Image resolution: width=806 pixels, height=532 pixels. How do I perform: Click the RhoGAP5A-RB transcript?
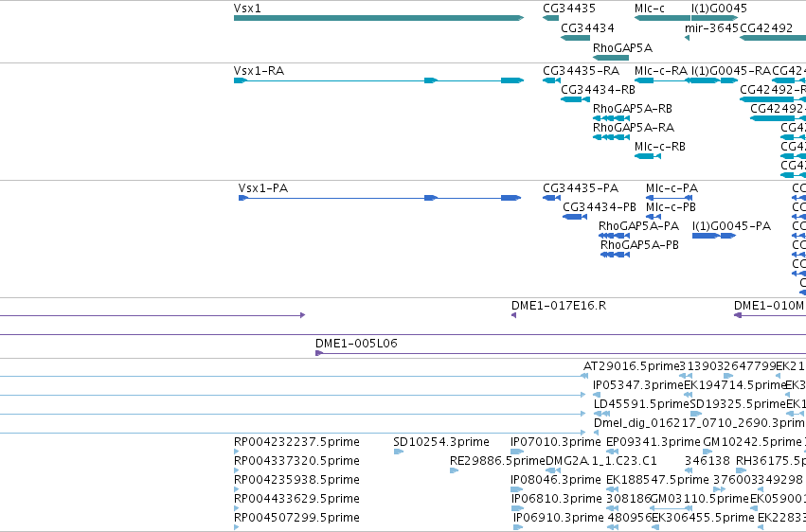click(611, 118)
